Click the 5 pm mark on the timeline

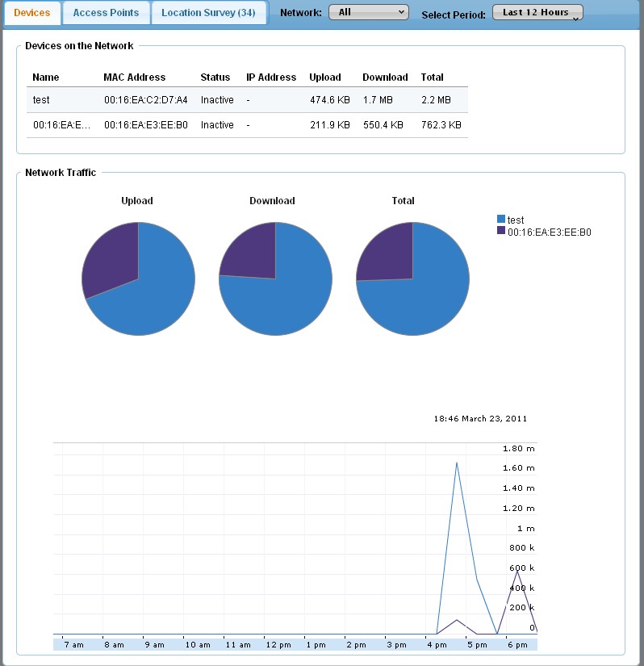[x=477, y=645]
